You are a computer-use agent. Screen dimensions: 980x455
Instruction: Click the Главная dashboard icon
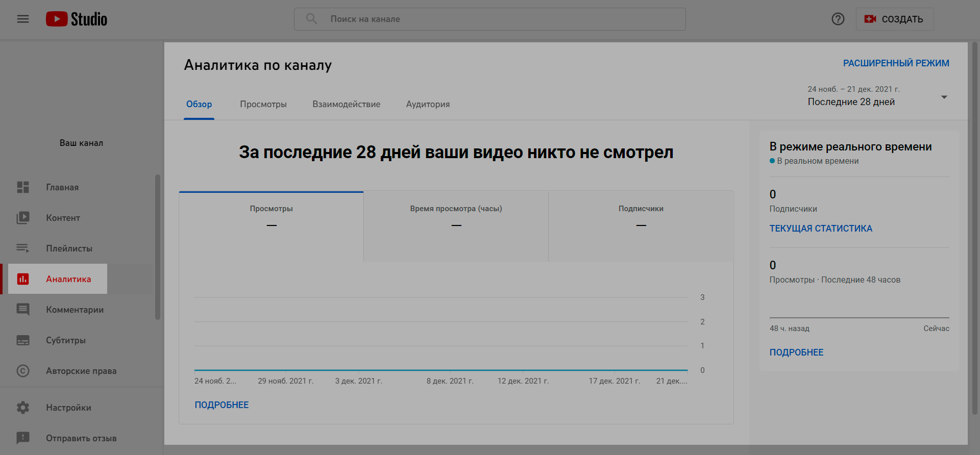23,187
